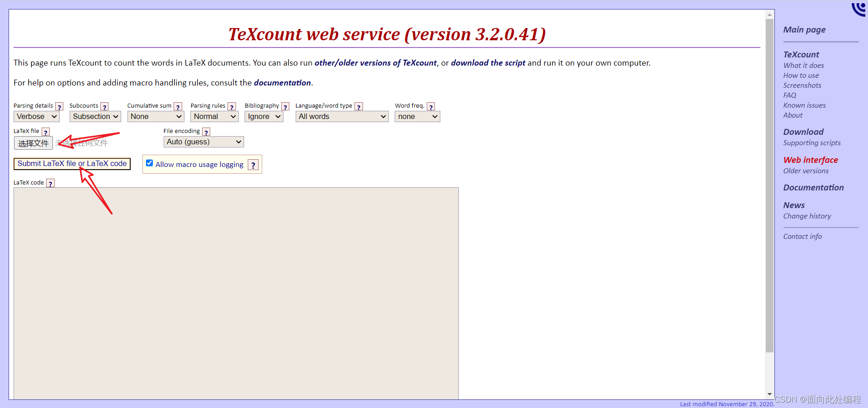This screenshot has height=408, width=868.
Task: Open What it does sidebar link
Action: [x=803, y=66]
